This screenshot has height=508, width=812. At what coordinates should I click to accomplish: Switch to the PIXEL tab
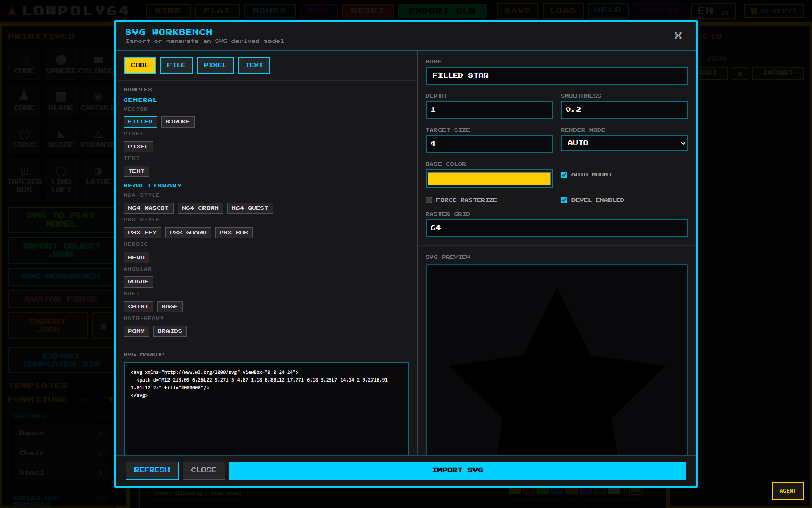[x=215, y=65]
